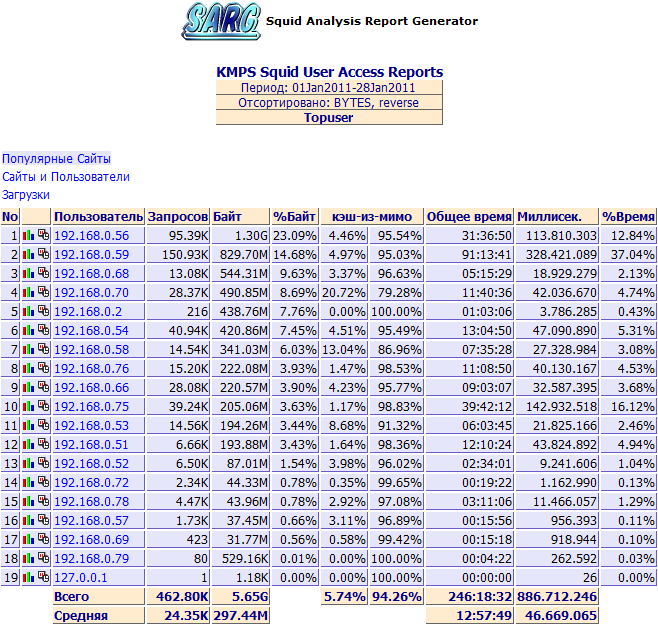Open the Загрузки downloads report
The width and height of the screenshot is (658, 625).
click(26, 195)
